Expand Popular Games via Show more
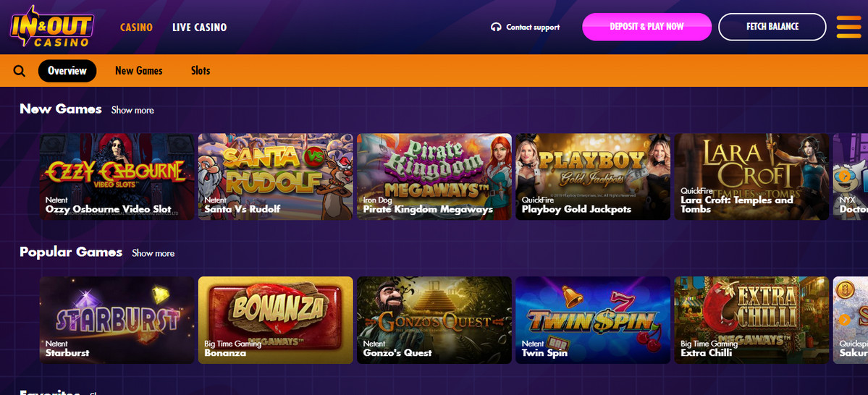The width and height of the screenshot is (868, 395). tap(153, 253)
